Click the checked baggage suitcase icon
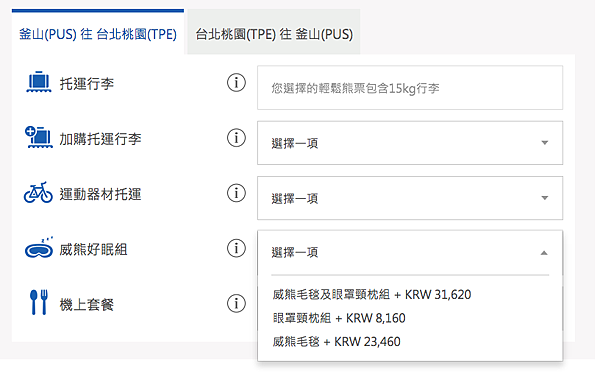The image size is (600, 377). [39, 82]
